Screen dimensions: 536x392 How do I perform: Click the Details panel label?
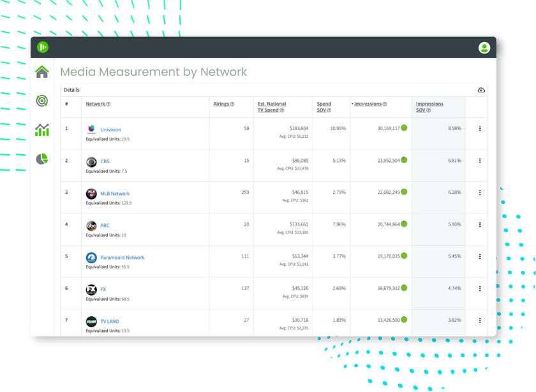[x=71, y=90]
